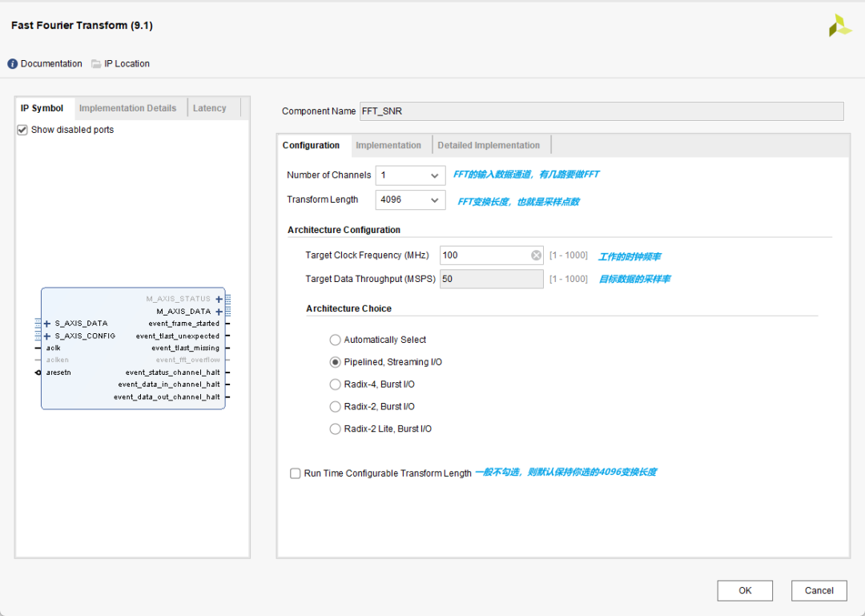Choose Radix-4, Burst I/O architecture
The width and height of the screenshot is (865, 616).
coord(336,384)
